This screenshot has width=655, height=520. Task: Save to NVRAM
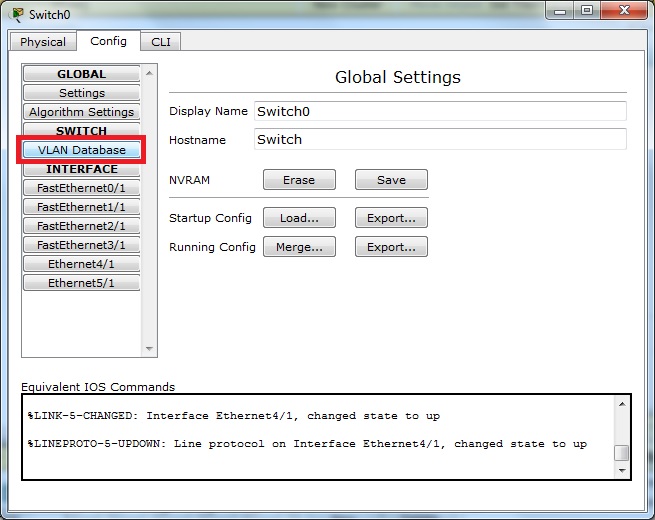[391, 180]
